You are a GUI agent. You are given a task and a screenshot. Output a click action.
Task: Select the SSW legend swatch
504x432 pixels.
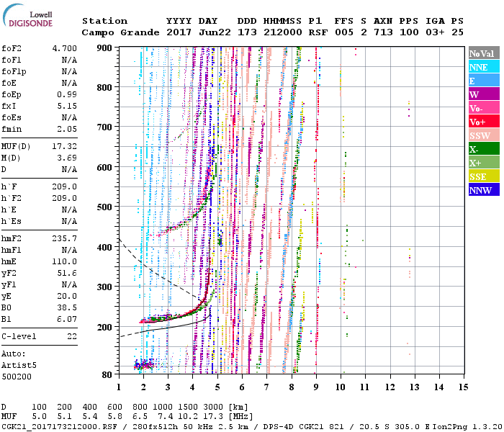pyautogui.click(x=484, y=135)
